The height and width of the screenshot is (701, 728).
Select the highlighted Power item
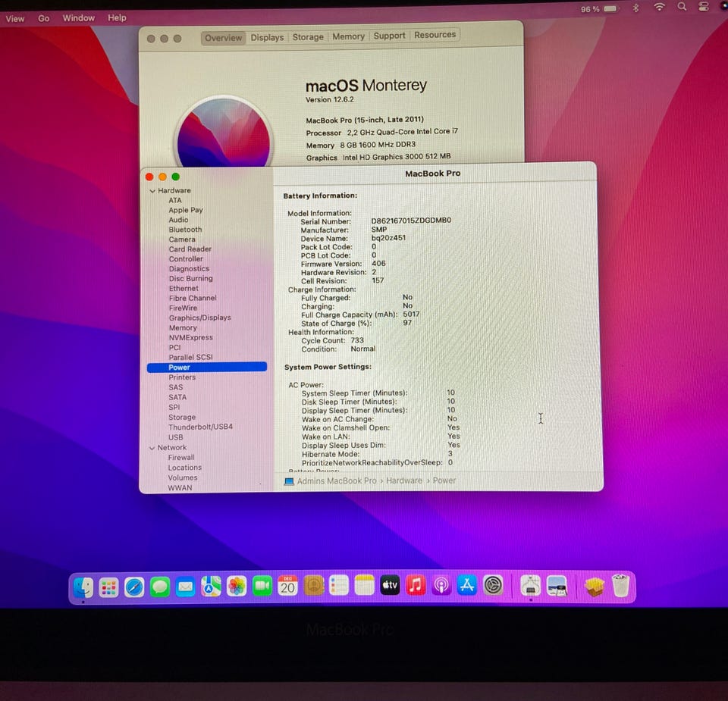click(206, 368)
